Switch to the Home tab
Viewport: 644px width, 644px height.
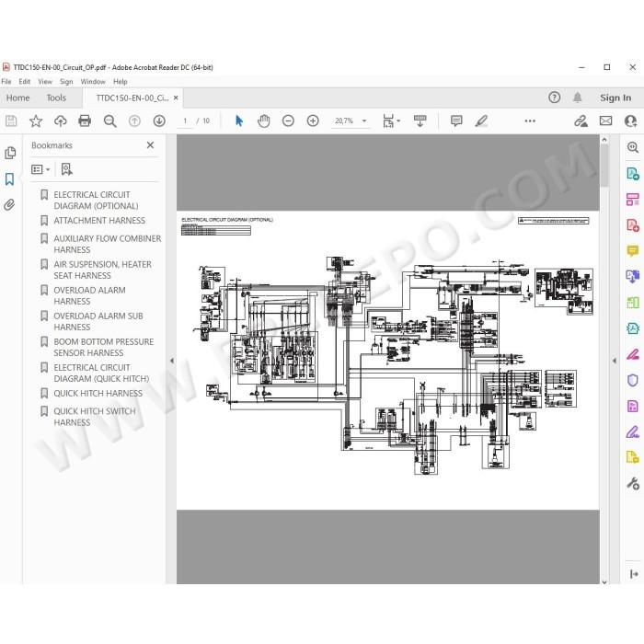(x=18, y=98)
